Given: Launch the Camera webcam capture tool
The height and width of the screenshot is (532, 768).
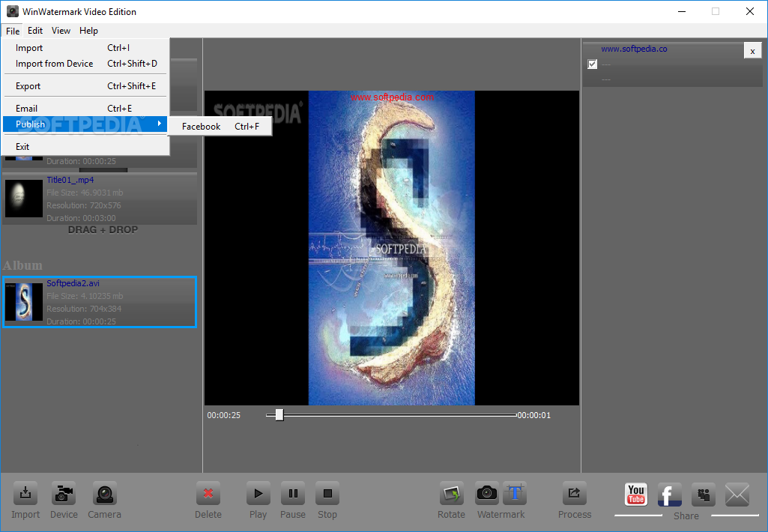Looking at the screenshot, I should click(104, 494).
